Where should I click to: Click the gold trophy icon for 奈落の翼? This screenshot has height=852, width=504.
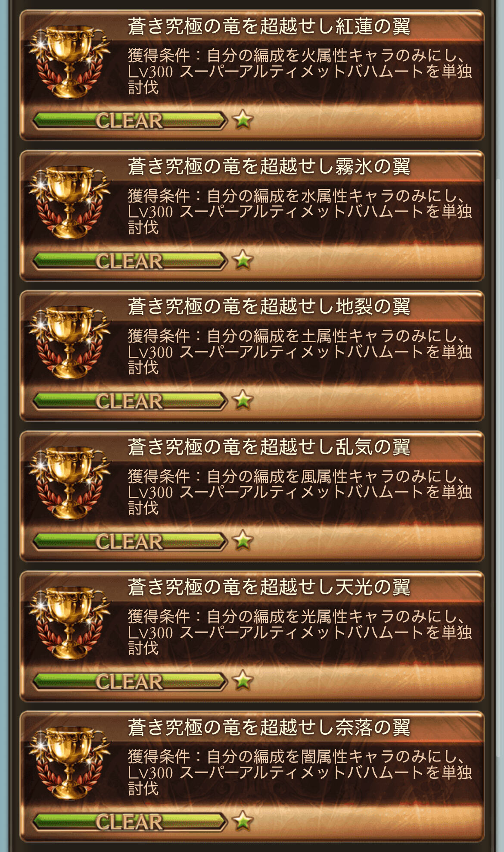pos(69,763)
